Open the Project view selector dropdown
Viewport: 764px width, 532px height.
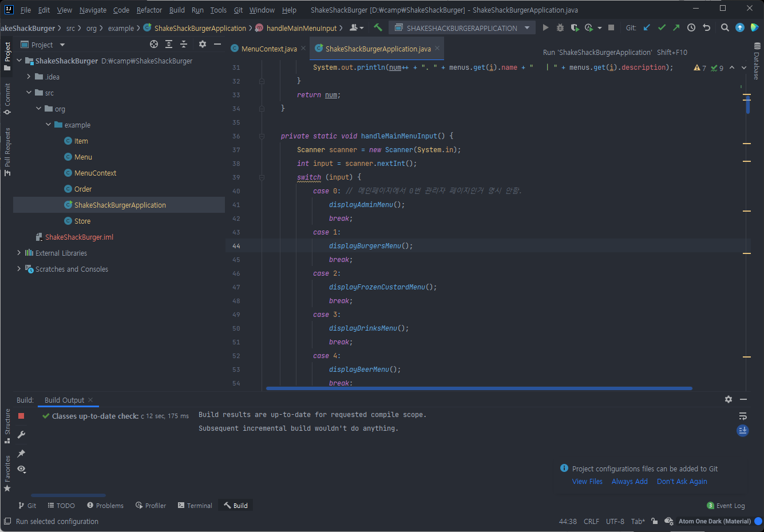click(x=43, y=45)
